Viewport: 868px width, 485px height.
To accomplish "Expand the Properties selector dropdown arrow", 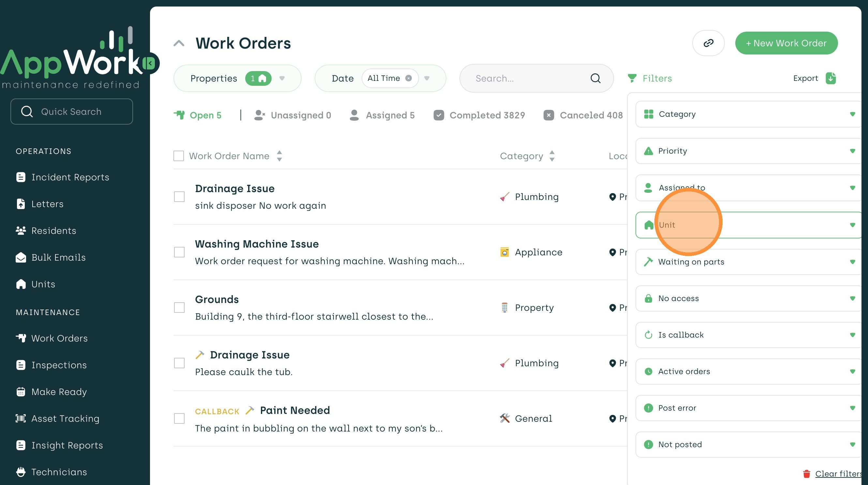I will pyautogui.click(x=282, y=78).
